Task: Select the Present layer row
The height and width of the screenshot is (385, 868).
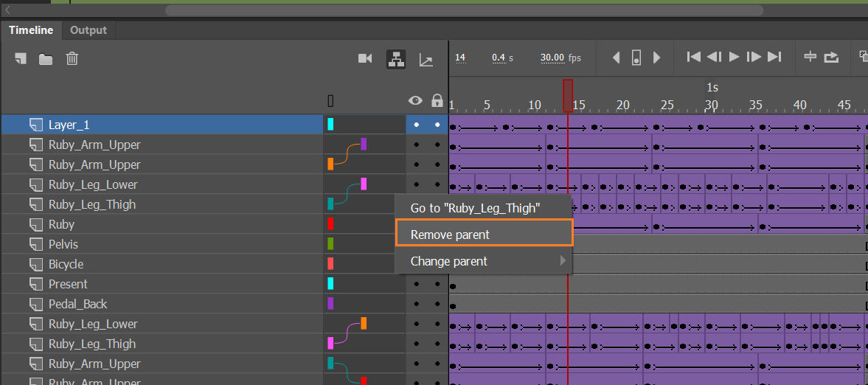Action: click(x=162, y=284)
